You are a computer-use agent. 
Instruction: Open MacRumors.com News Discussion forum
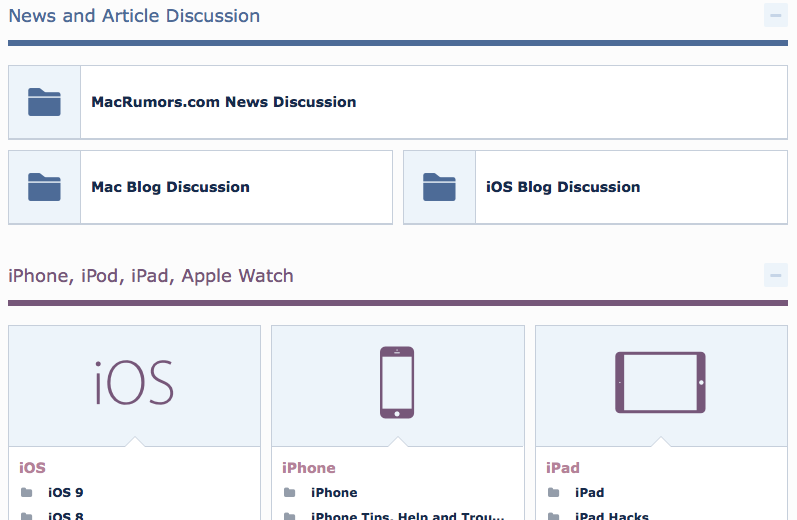[224, 102]
